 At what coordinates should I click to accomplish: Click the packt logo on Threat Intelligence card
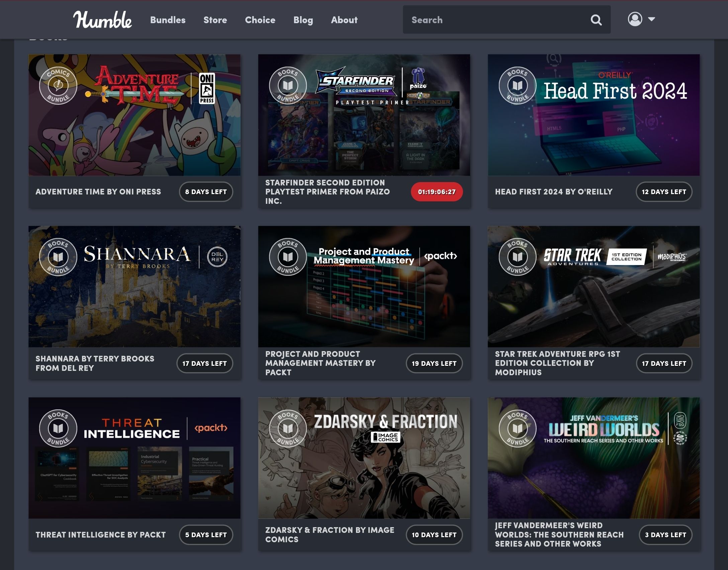pos(211,428)
